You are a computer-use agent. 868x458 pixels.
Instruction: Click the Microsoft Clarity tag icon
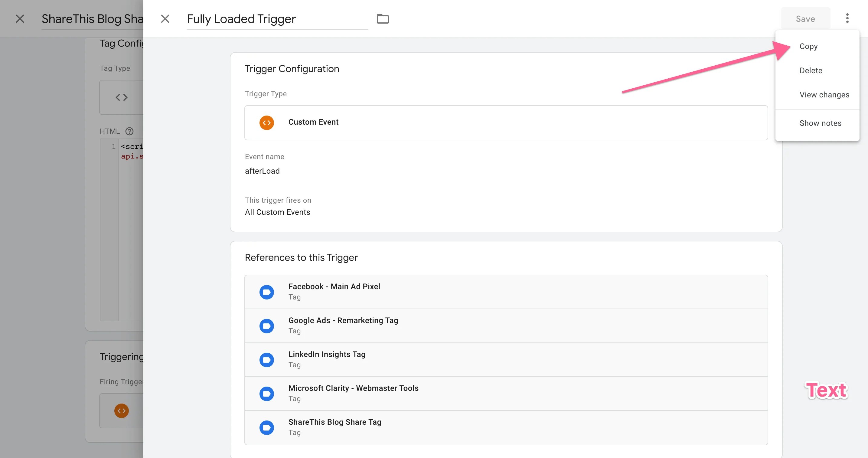266,393
